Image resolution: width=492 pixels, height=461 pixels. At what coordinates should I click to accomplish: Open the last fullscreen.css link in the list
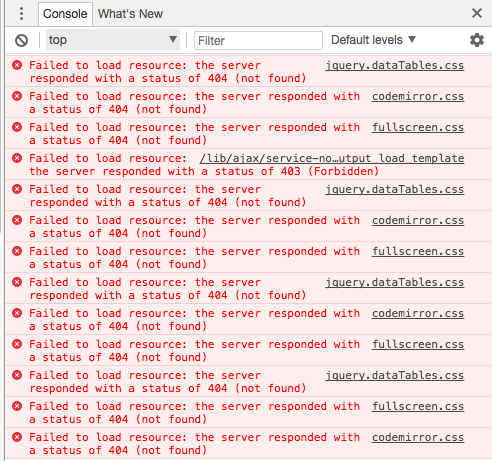click(418, 407)
